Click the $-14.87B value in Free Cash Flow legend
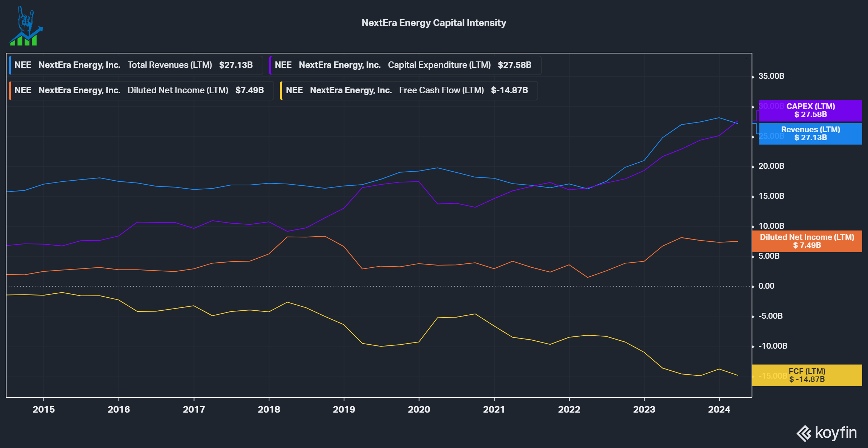This screenshot has width=868, height=448. pyautogui.click(x=509, y=90)
